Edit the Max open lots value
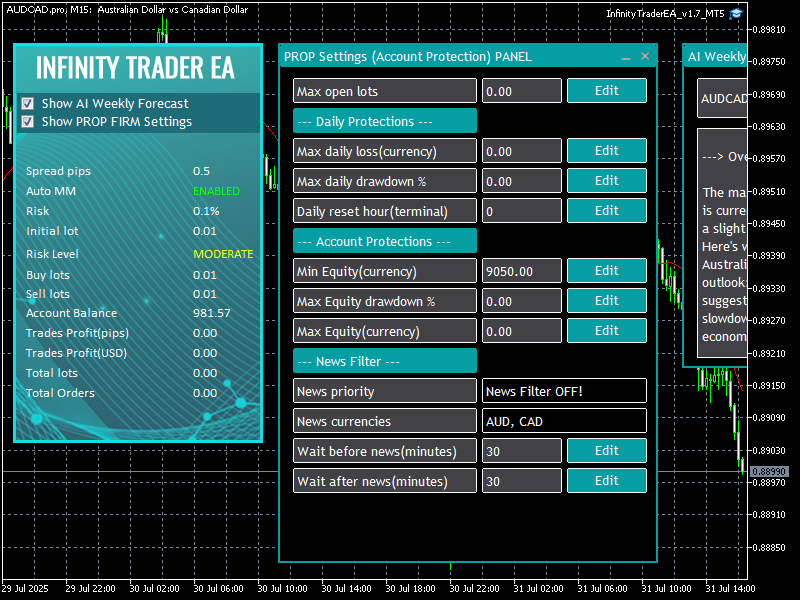Screen dimensions: 800x600 [x=606, y=91]
